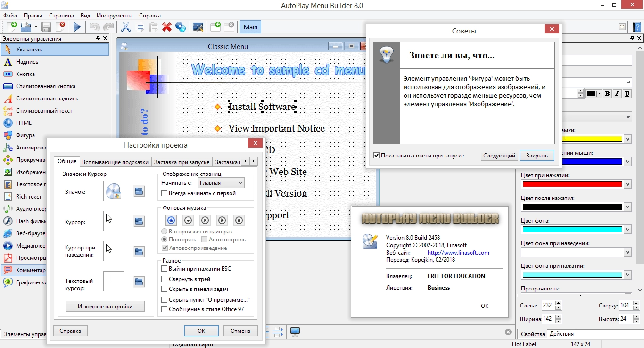This screenshot has height=348, width=644.
Task: Open the Цвет фона dropdown
Action: tap(627, 230)
